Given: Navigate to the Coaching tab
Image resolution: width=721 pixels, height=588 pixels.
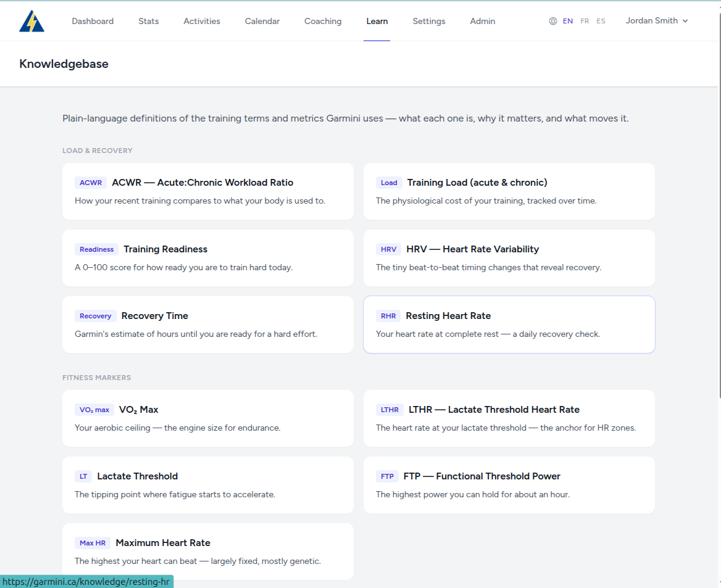Looking at the screenshot, I should (323, 21).
